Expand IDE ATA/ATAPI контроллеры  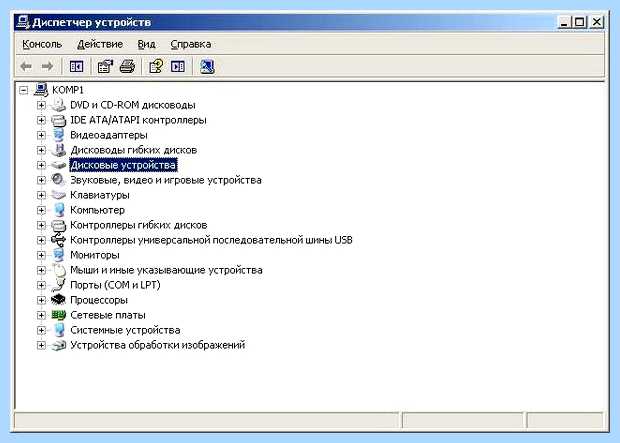41,120
